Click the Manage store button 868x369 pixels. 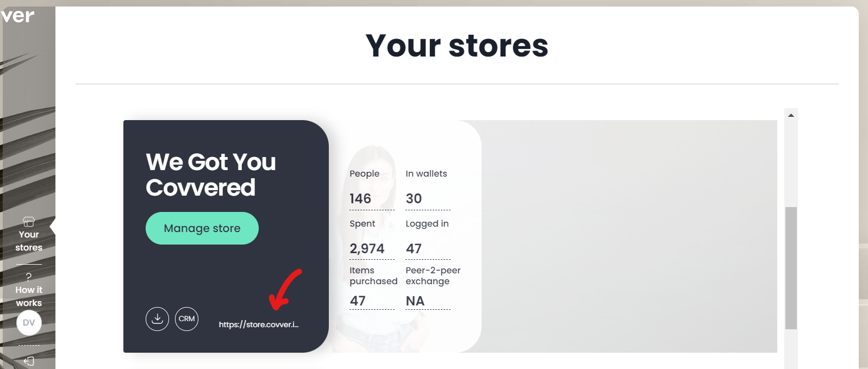pyautogui.click(x=202, y=228)
